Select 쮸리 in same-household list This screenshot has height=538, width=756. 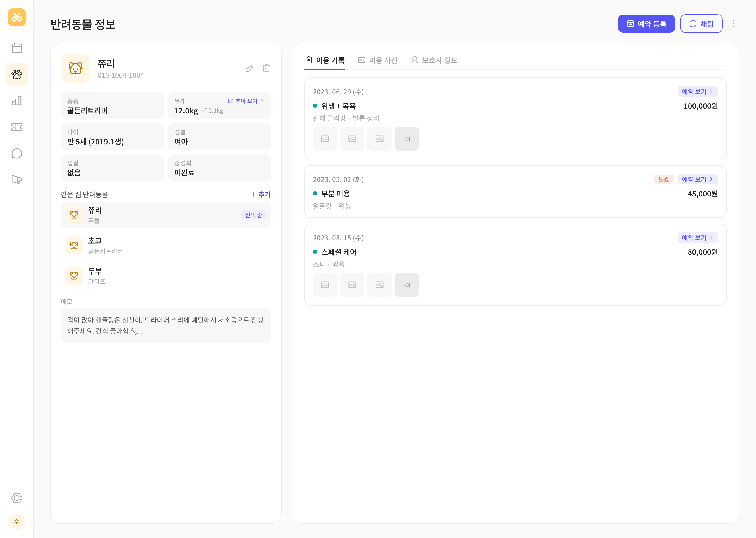(x=166, y=215)
